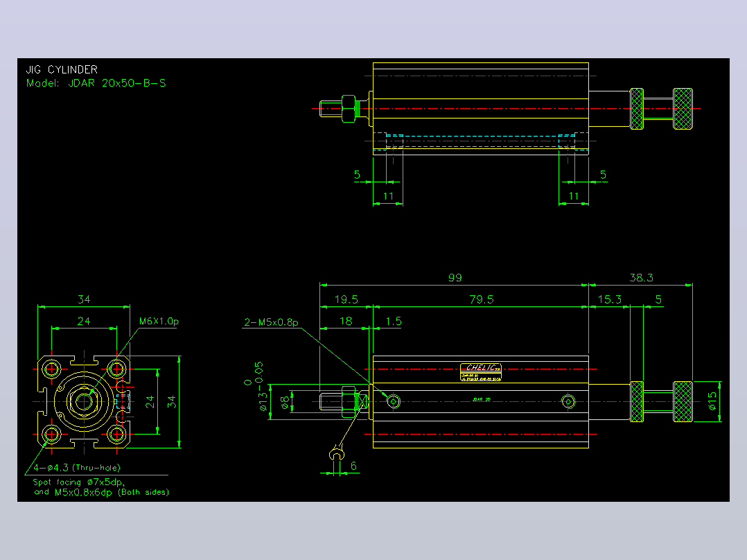Select the horizontal "24" dimension above end view
The height and width of the screenshot is (560, 747).
[84, 321]
